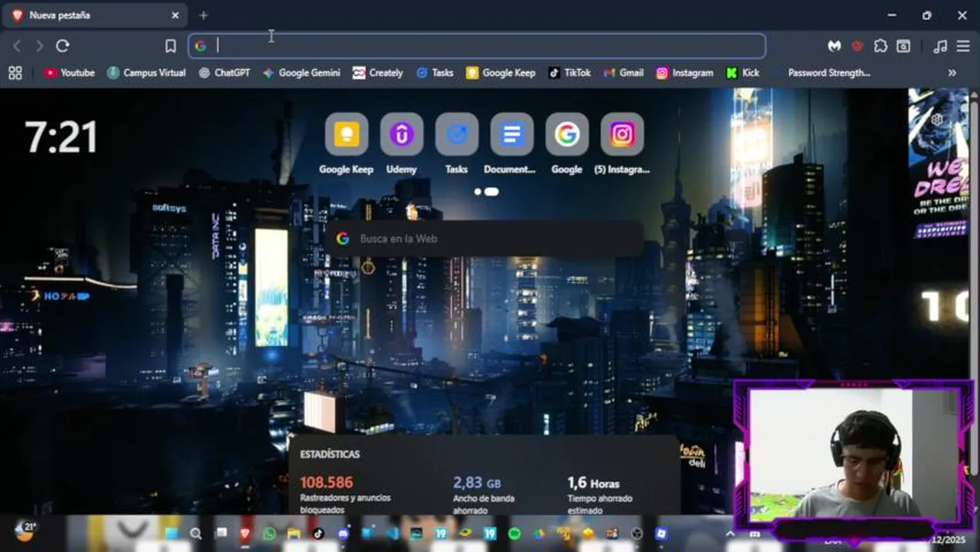The image size is (980, 552).
Task: Click the 108.586 trackers blocked value
Action: tap(327, 482)
